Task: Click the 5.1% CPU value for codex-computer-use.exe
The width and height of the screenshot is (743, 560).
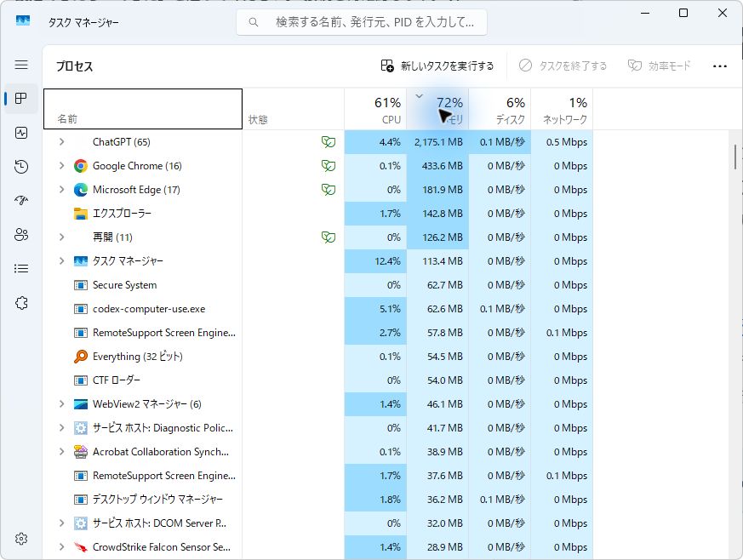Action: (x=390, y=309)
